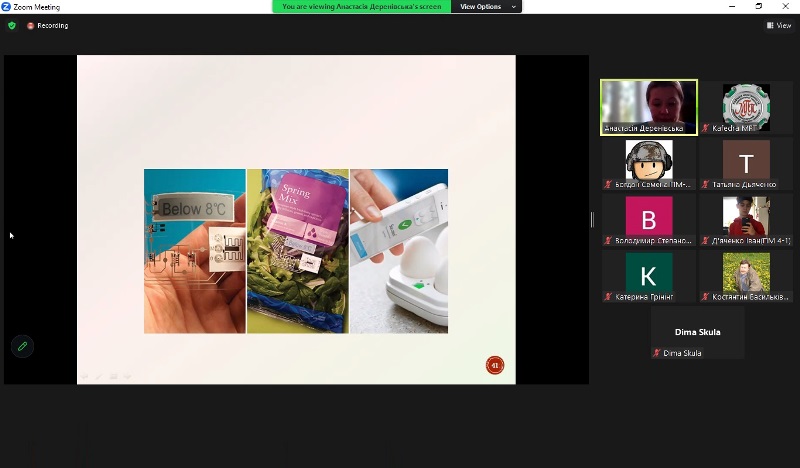Select Татьяна Дьяченко's T avatar tile
800x468 pixels.
point(746,164)
